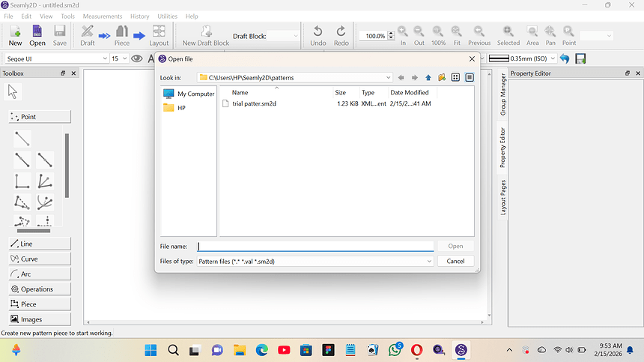Select the arrow pointer tool in Toolbox
This screenshot has width=644, height=362.
pyautogui.click(x=12, y=91)
